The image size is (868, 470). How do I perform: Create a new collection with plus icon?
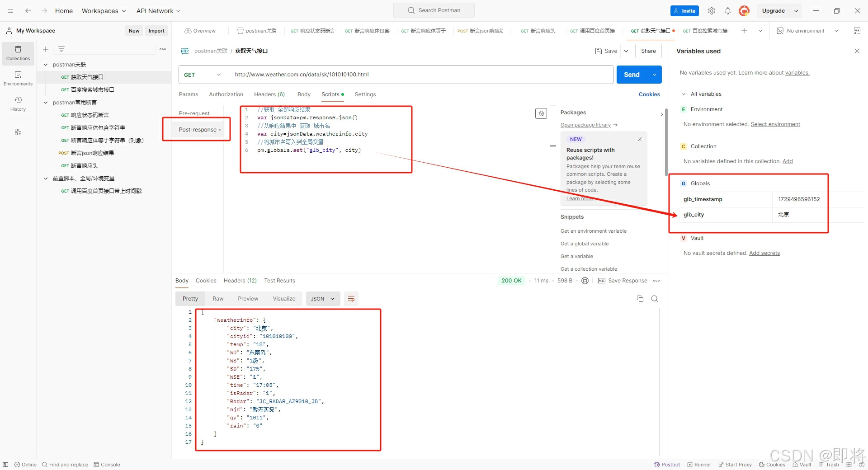click(x=46, y=49)
